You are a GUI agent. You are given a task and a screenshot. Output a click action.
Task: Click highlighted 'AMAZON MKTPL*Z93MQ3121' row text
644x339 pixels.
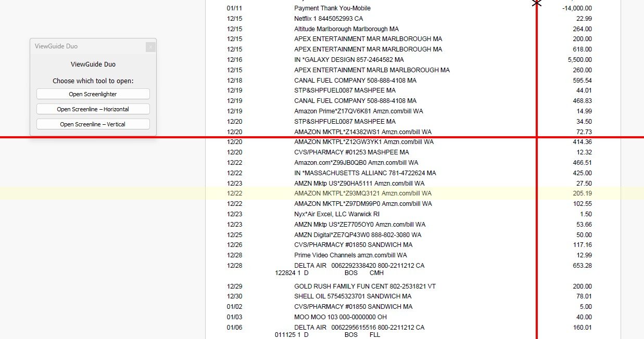pyautogui.click(x=338, y=193)
